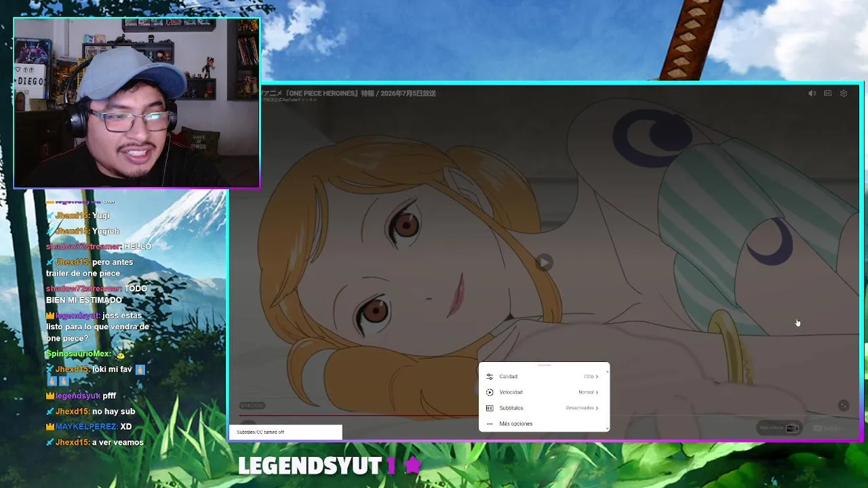Click the chat message "a ver veamos"
Screen dimensions: 868x488
pyautogui.click(x=118, y=442)
